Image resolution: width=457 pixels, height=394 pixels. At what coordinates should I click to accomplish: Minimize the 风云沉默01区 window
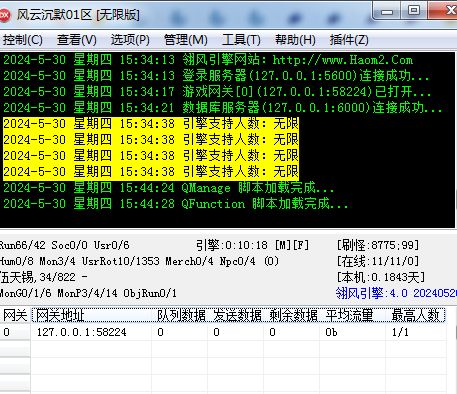click(x=387, y=12)
